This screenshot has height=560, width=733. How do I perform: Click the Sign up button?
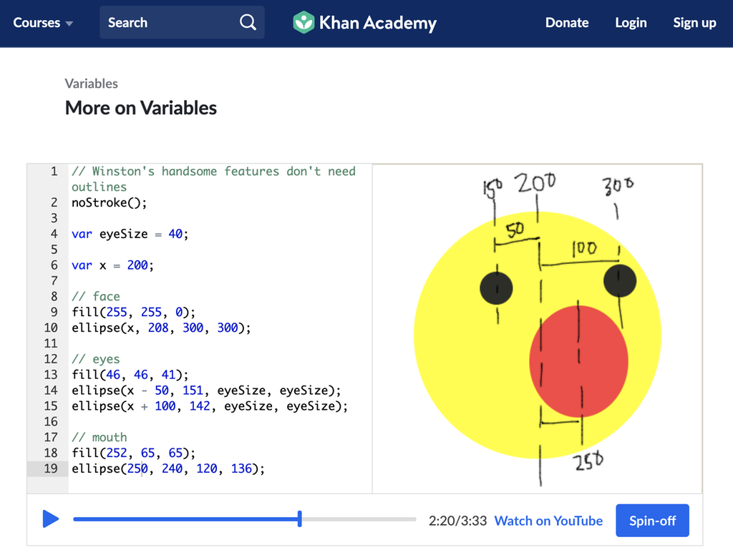point(694,22)
